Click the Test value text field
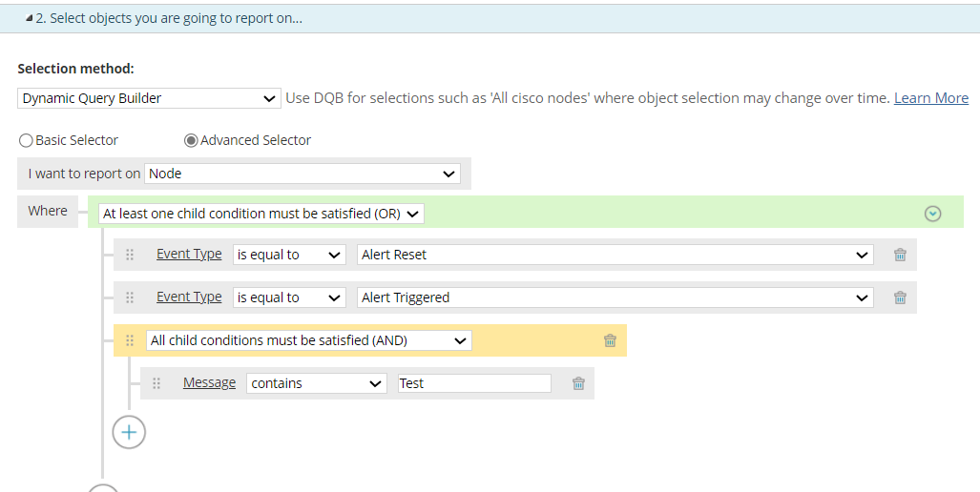980x492 pixels. pos(474,383)
